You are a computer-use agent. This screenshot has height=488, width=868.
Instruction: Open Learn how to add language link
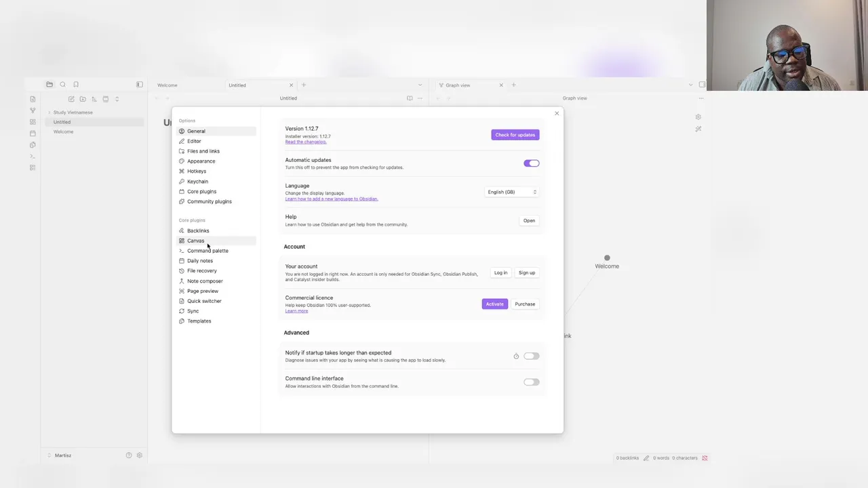pyautogui.click(x=332, y=199)
